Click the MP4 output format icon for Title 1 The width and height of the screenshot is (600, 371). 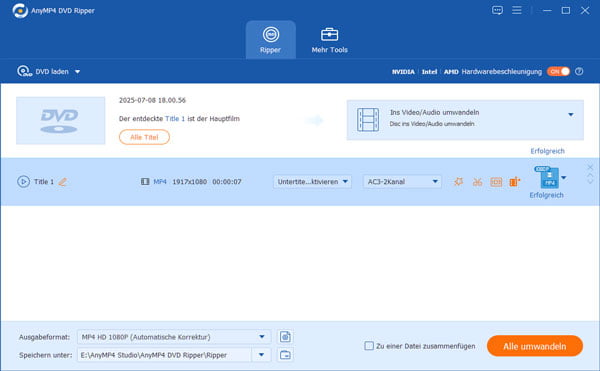pos(548,177)
